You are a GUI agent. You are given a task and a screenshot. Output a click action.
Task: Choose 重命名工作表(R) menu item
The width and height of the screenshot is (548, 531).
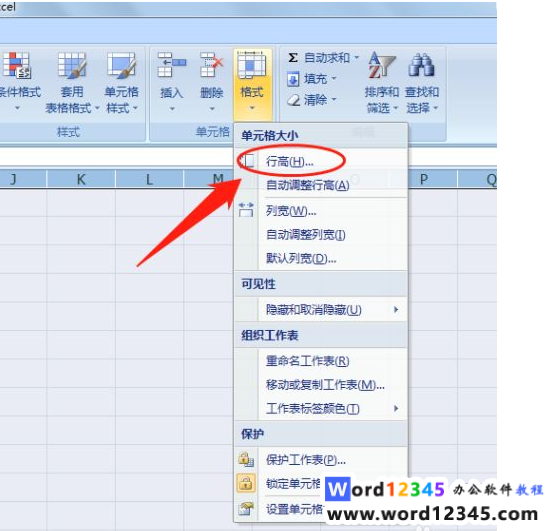coord(320,361)
